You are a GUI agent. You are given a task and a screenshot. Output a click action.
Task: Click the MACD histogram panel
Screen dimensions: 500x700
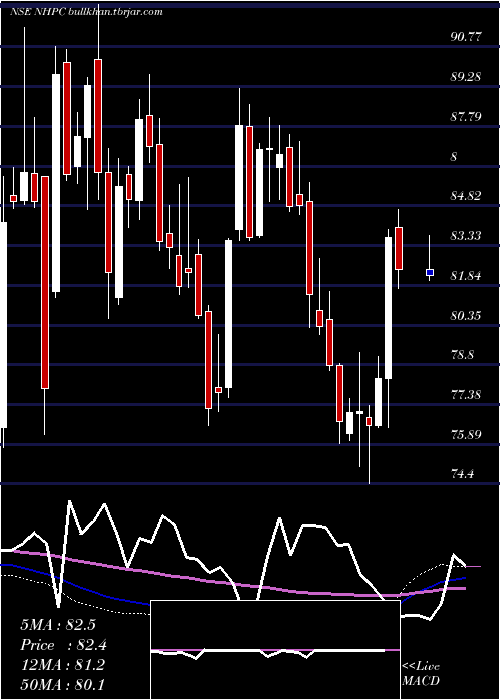(x=275, y=650)
